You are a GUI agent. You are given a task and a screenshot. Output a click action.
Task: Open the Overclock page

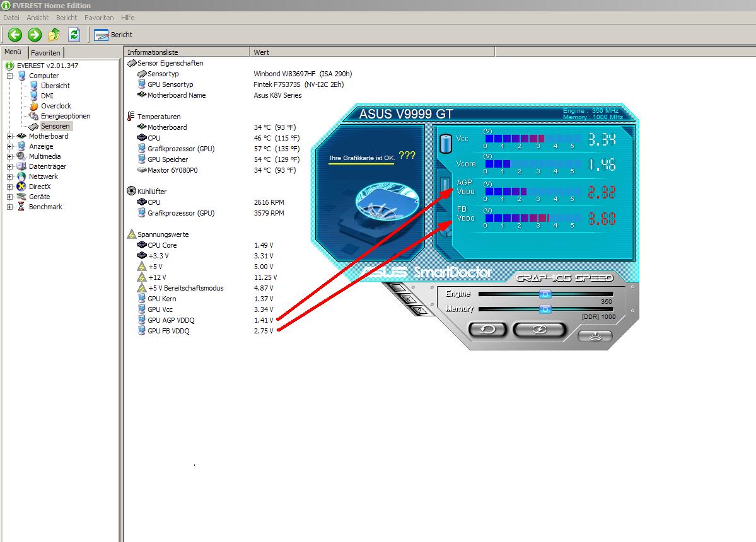tap(56, 106)
